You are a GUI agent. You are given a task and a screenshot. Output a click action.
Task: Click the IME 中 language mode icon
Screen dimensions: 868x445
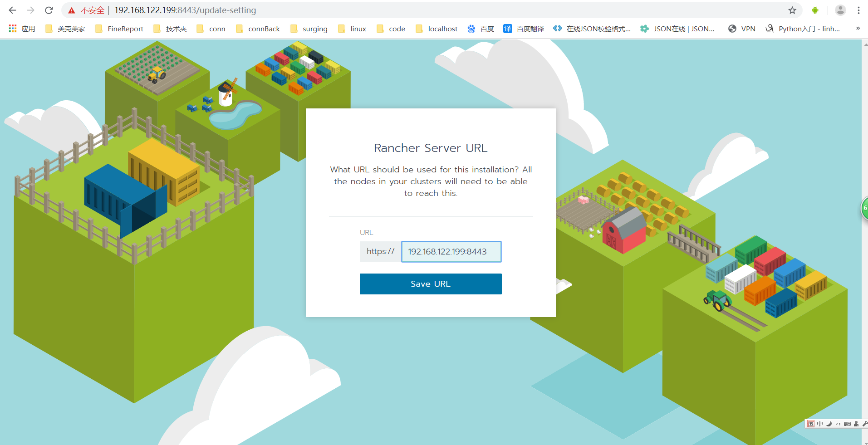tap(820, 424)
